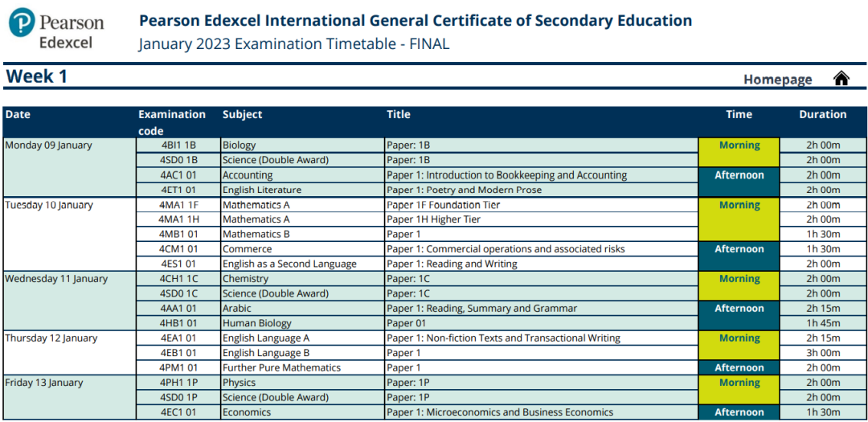Screen dimensions: 868x422
Task: Select the Further Pure Mathematics subject
Action: (x=281, y=367)
